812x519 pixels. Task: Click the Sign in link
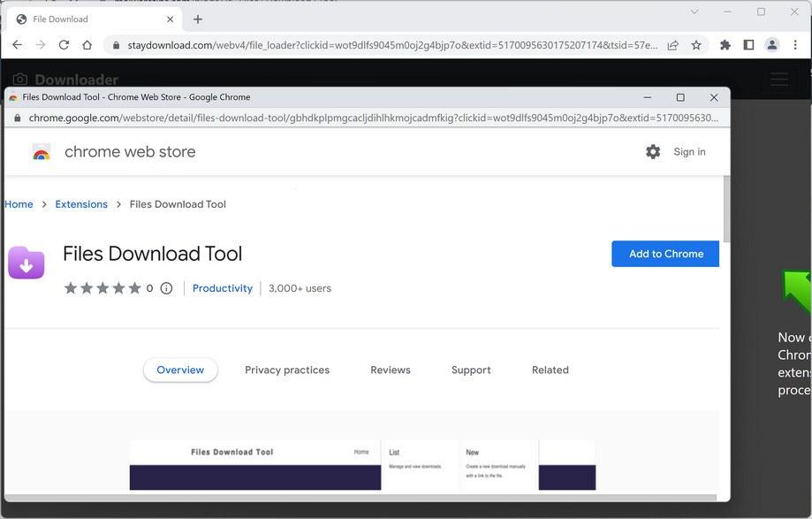[689, 151]
